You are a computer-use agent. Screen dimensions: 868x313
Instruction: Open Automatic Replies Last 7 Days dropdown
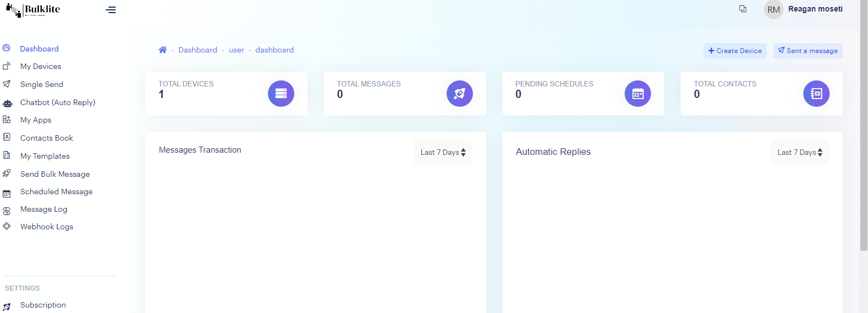[x=800, y=152]
